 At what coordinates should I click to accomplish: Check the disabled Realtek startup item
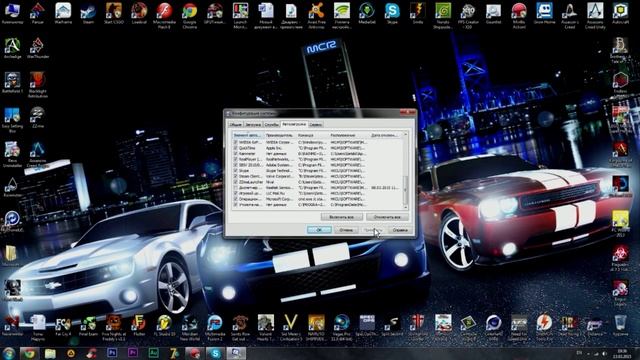pos(236,188)
